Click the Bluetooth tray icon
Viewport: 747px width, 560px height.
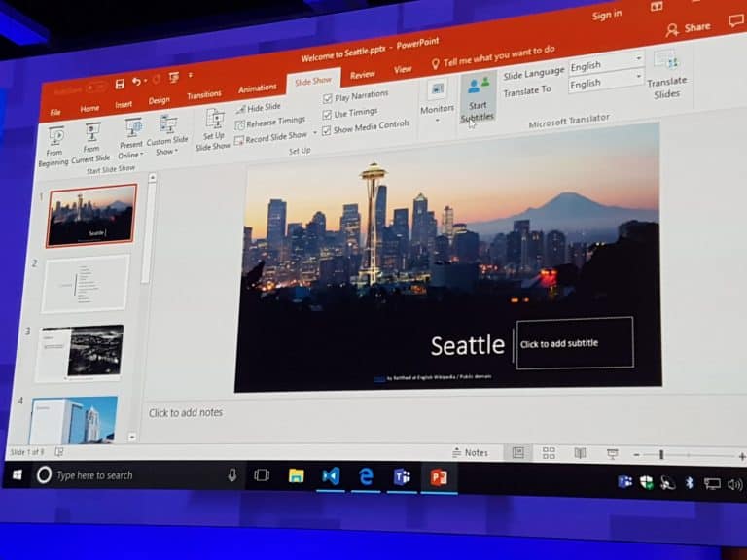coord(690,483)
